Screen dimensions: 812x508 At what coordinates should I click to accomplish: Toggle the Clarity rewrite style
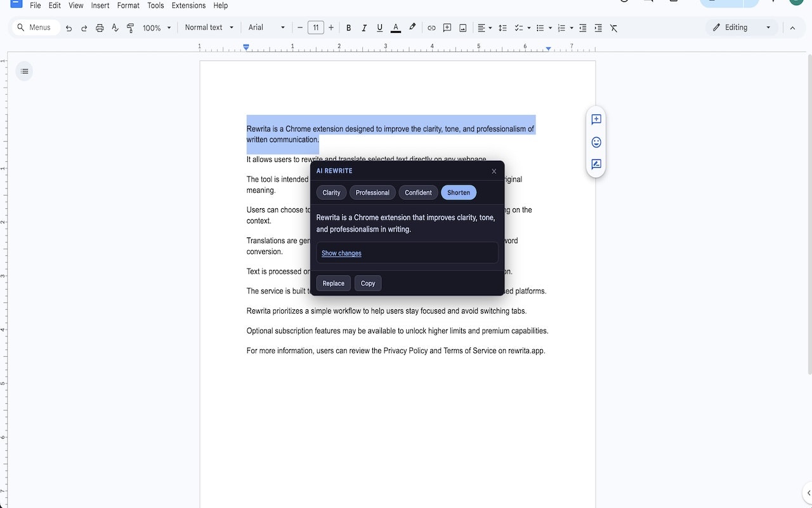pos(331,192)
